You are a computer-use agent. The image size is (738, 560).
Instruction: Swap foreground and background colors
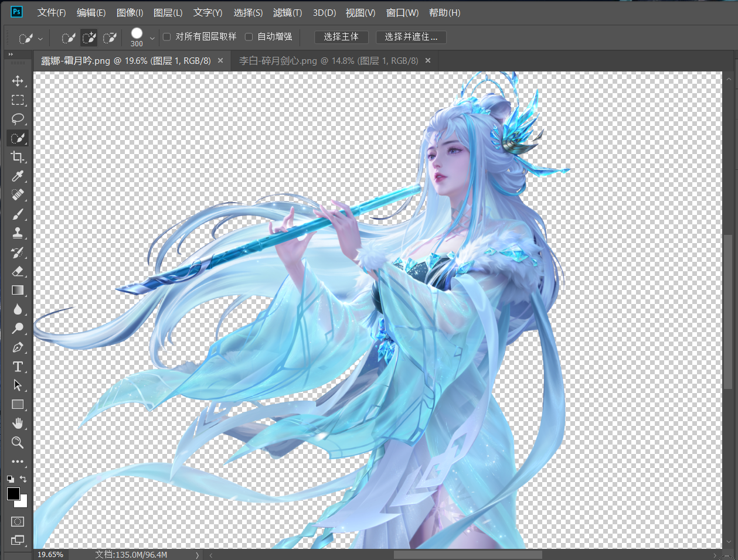pyautogui.click(x=23, y=479)
